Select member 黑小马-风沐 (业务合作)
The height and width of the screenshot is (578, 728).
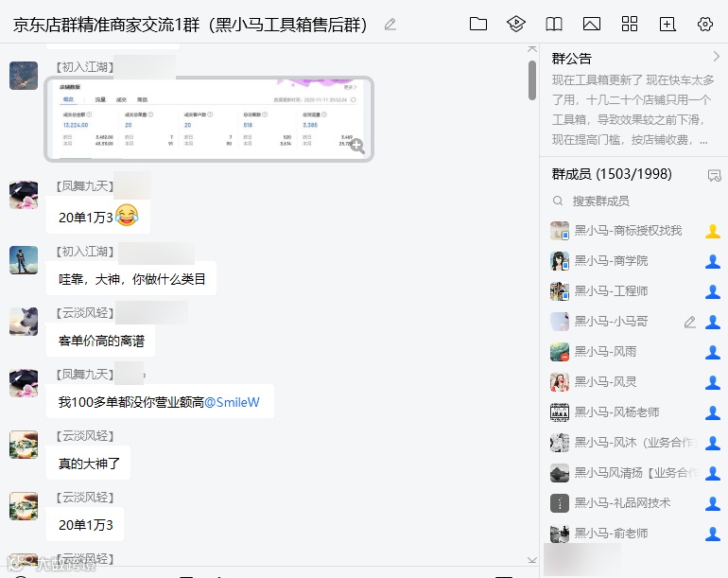pyautogui.click(x=633, y=443)
